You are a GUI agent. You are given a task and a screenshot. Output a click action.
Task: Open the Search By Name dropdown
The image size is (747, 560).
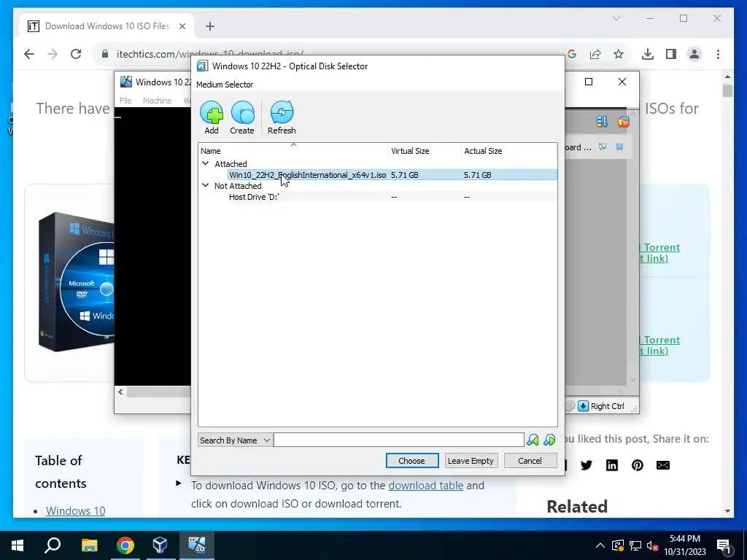click(x=235, y=440)
